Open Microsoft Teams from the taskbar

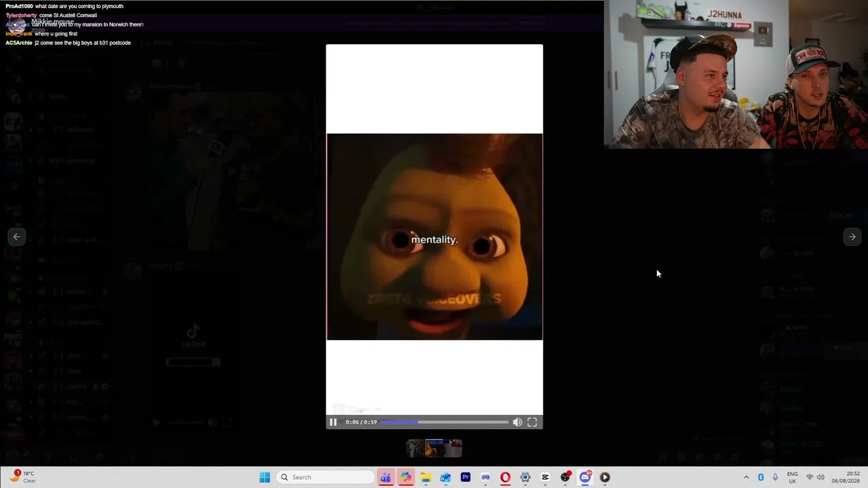coord(385,477)
